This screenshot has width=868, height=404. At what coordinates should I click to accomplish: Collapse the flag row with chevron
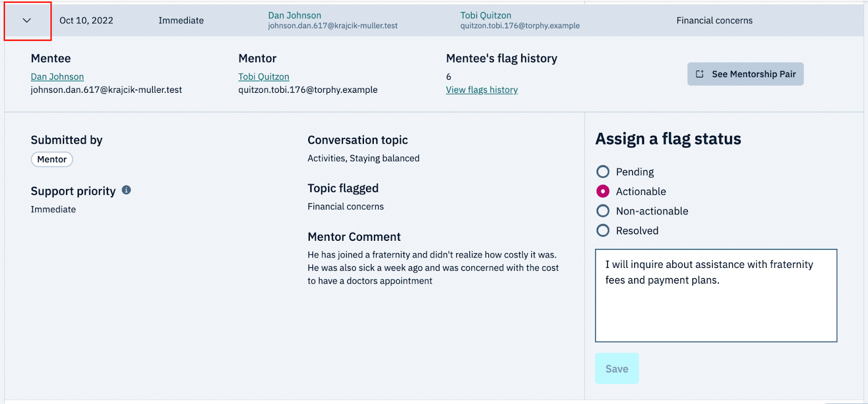(27, 21)
